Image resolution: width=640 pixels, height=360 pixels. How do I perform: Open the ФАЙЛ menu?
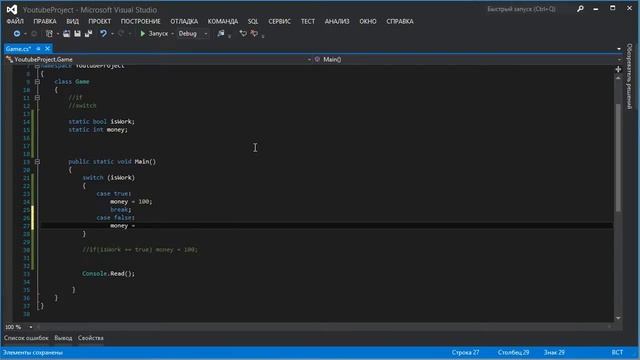pos(15,21)
